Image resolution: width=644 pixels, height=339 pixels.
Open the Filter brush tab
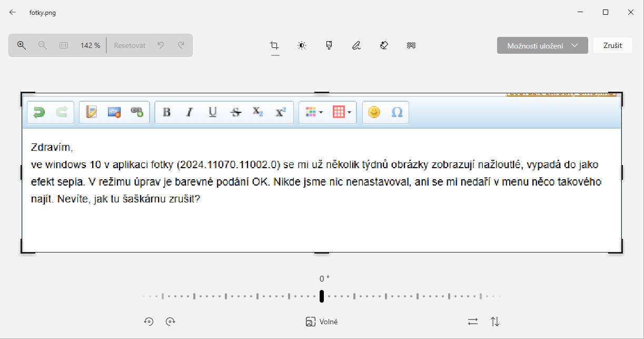[329, 45]
